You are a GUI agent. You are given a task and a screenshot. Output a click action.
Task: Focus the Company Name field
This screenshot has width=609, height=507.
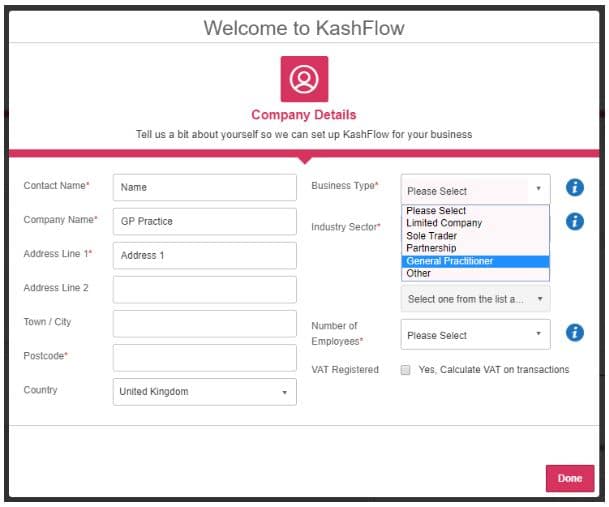tap(205, 221)
